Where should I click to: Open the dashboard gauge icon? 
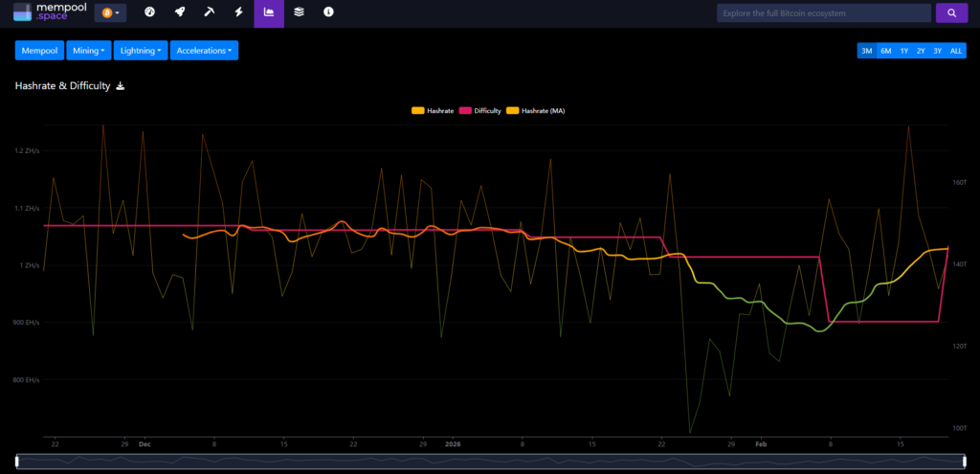[149, 12]
